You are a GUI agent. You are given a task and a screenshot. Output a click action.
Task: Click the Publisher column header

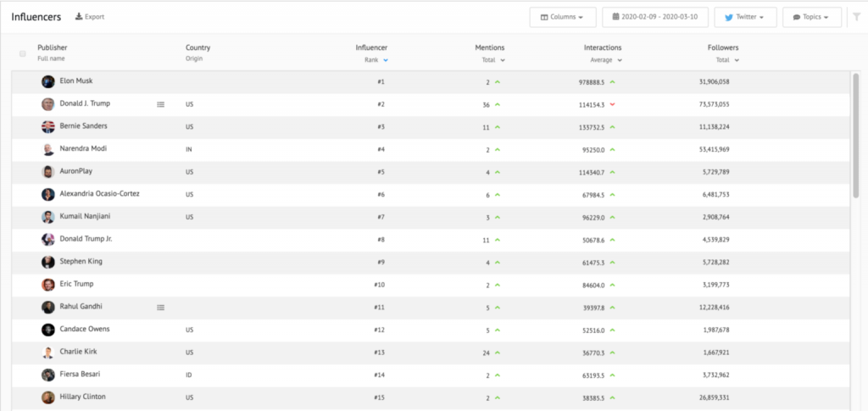(x=52, y=47)
